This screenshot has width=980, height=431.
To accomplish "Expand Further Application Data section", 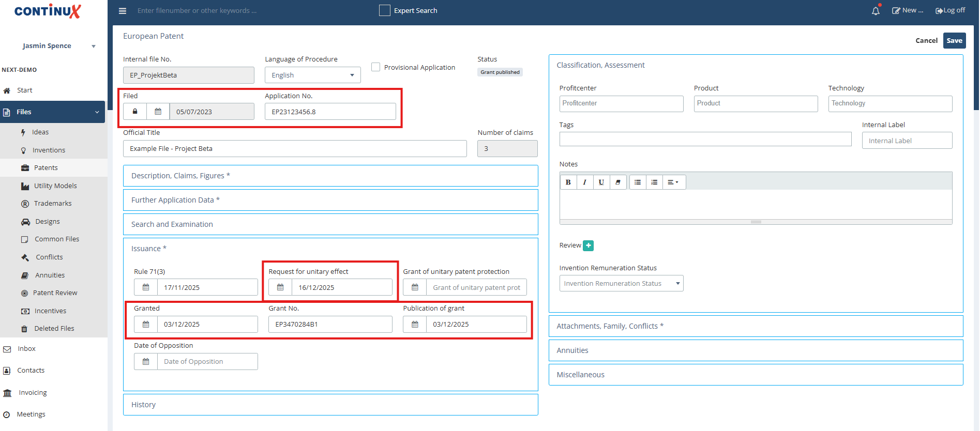I will [x=330, y=200].
